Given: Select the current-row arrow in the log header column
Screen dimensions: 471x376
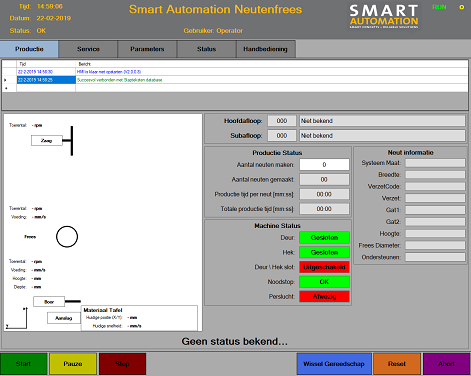Looking at the screenshot, I should click(5, 80).
